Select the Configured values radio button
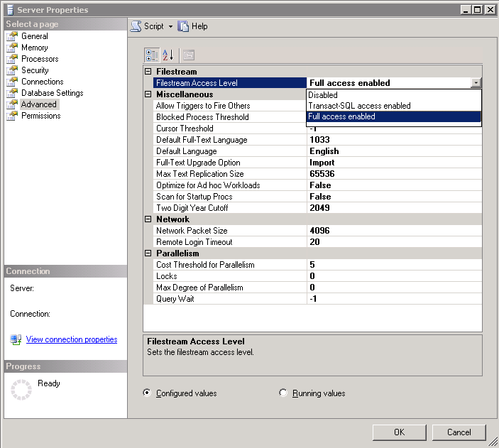499x448 pixels. click(147, 393)
